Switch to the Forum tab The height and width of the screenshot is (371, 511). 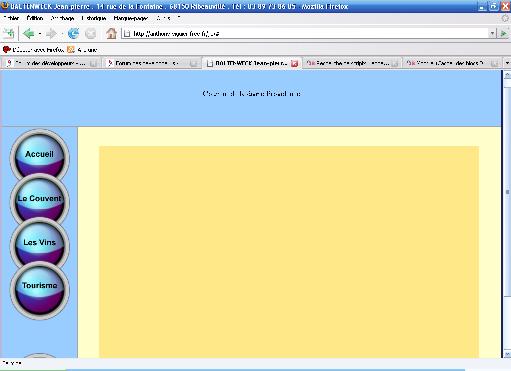coord(151,63)
